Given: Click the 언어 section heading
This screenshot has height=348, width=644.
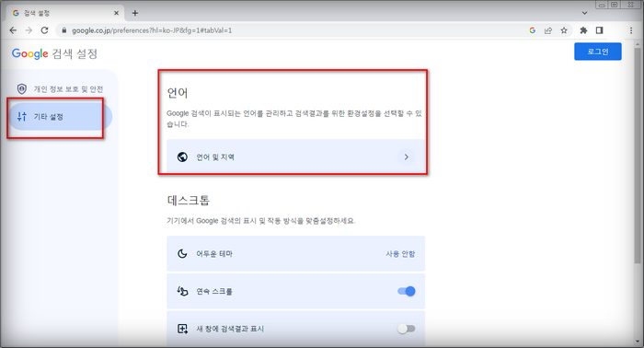Looking at the screenshot, I should (x=178, y=93).
